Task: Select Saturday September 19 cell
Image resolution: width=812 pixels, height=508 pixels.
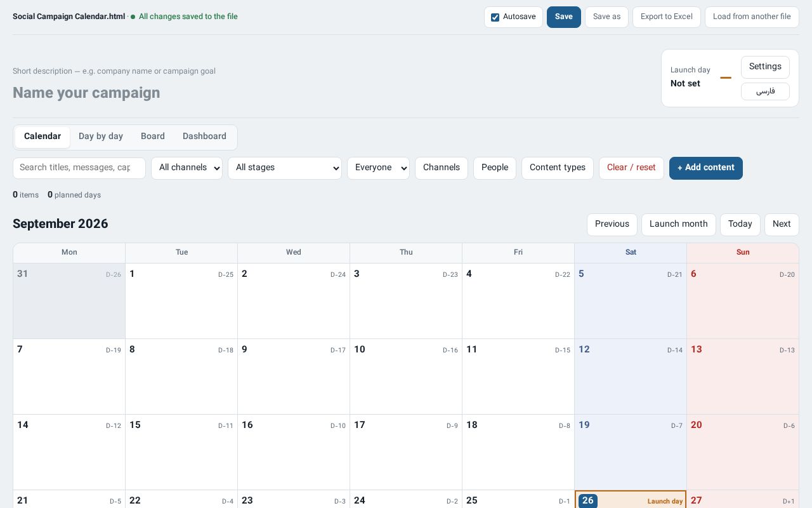Action: [631, 452]
